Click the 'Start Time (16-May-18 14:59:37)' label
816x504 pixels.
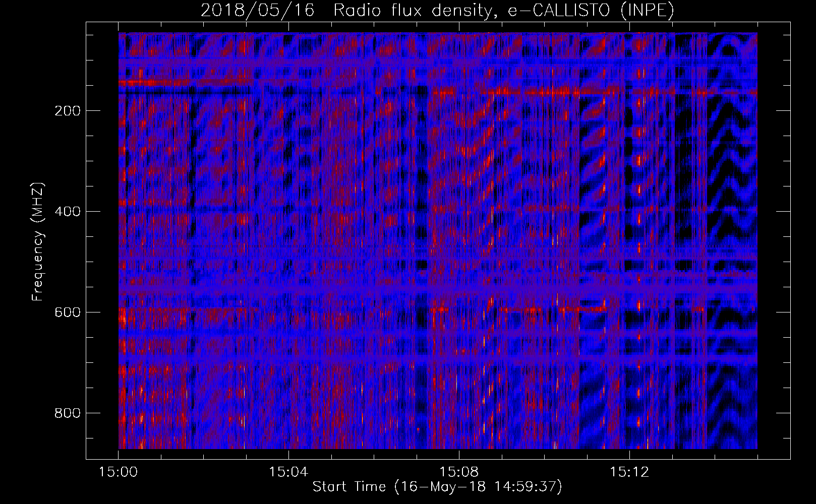coord(437,487)
